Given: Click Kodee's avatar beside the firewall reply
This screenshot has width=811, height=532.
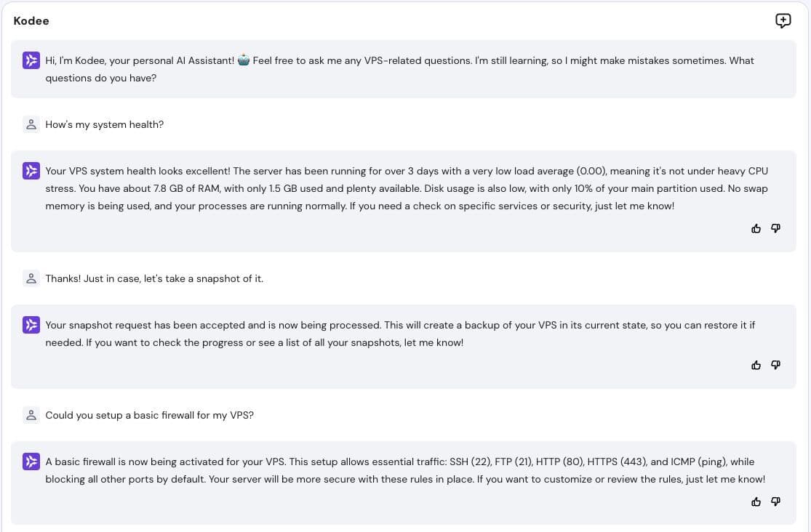Looking at the screenshot, I should pyautogui.click(x=31, y=462).
